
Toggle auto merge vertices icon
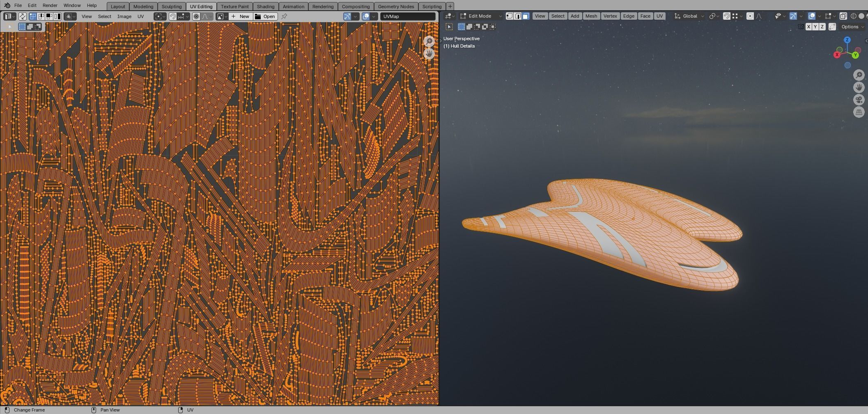832,27
